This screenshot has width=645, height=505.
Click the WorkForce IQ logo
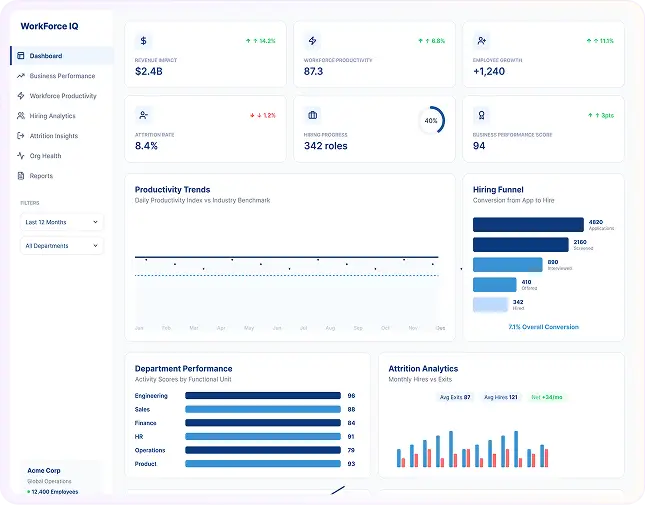coord(49,26)
